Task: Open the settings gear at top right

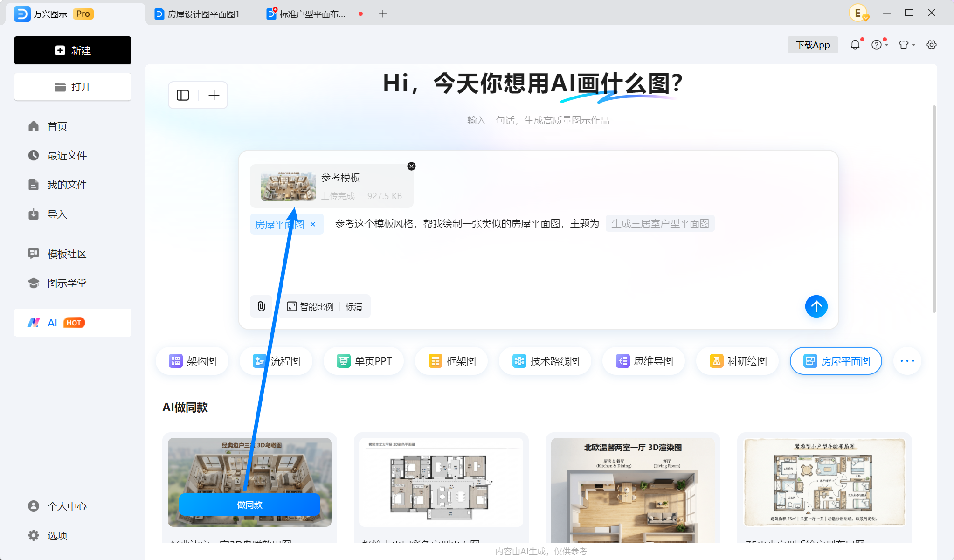Action: [x=932, y=45]
